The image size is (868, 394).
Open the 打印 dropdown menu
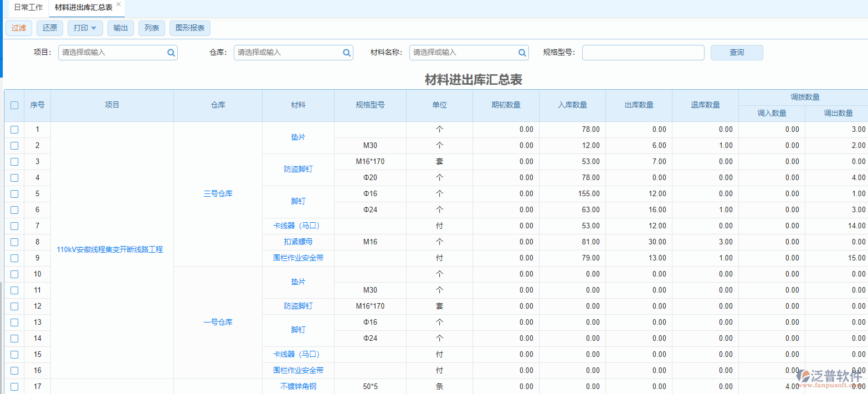click(85, 28)
